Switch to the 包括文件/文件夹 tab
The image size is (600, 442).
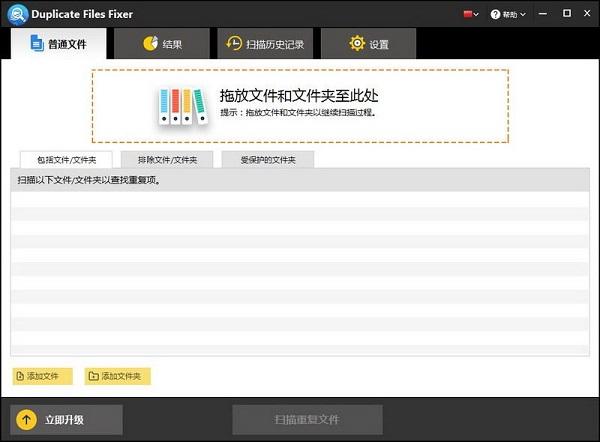[x=66, y=160]
